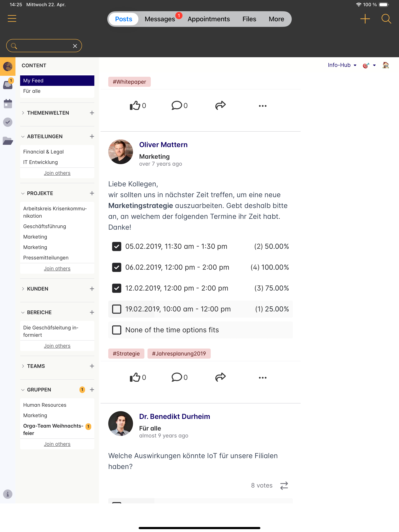Expand the Teams section
Image resolution: width=399 pixels, height=532 pixels.
coord(23,366)
